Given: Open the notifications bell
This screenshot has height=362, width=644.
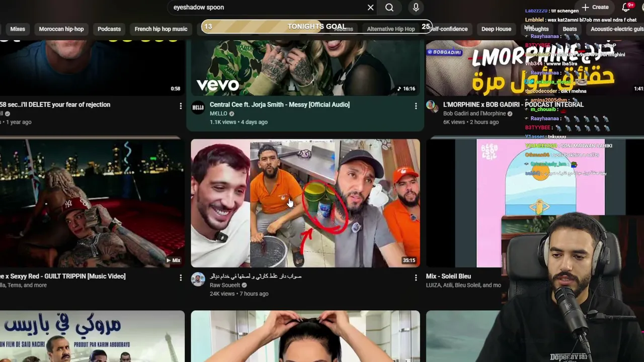Looking at the screenshot, I should 626,7.
